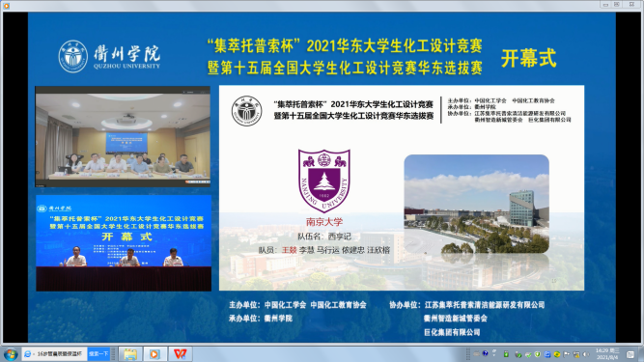Click the keyboard input method tray icon

[476, 353]
